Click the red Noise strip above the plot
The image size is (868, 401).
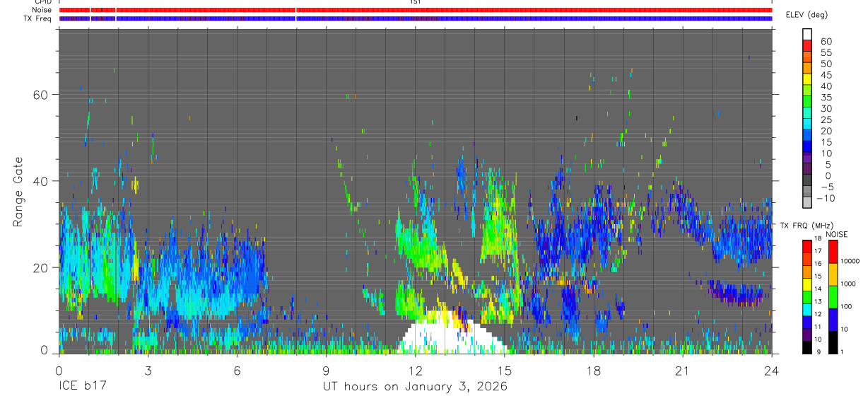[415, 10]
